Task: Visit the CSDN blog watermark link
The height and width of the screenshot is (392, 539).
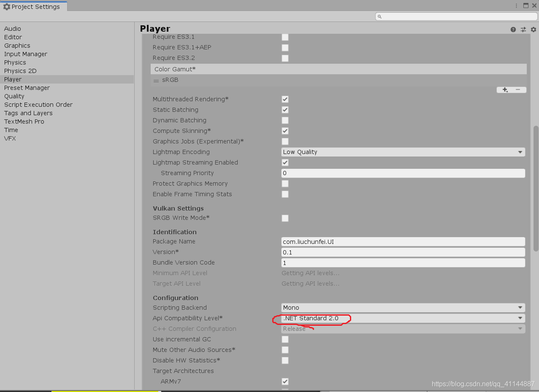Action: point(483,384)
